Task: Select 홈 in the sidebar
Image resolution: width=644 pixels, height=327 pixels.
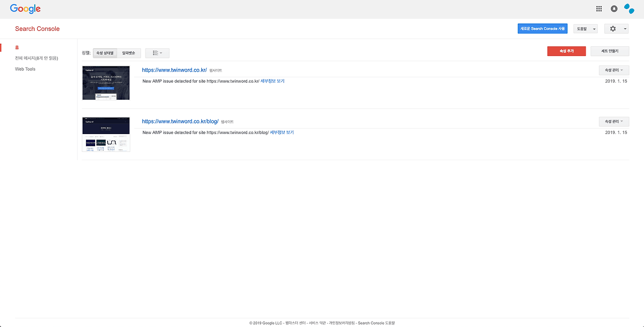Action: tap(17, 47)
